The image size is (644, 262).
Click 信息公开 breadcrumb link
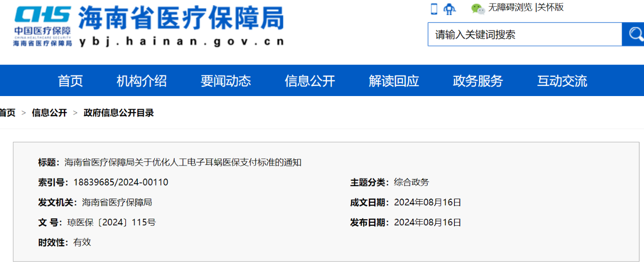[x=49, y=113]
